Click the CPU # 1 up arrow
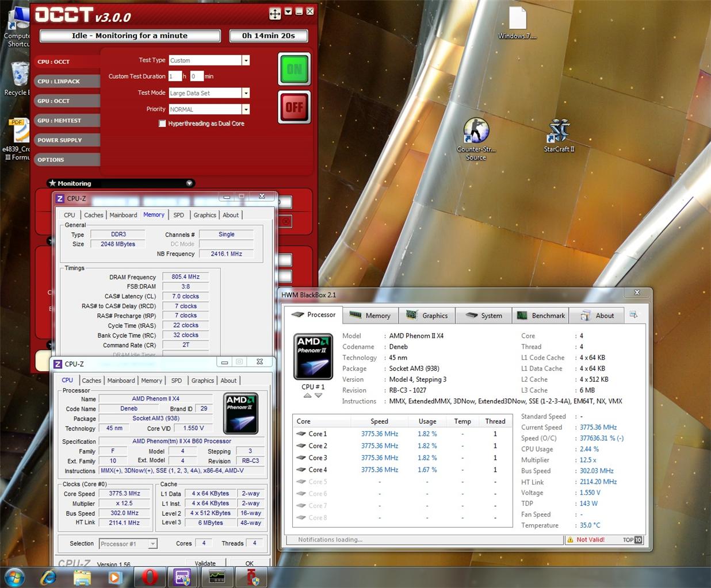This screenshot has height=588, width=711. 308,395
